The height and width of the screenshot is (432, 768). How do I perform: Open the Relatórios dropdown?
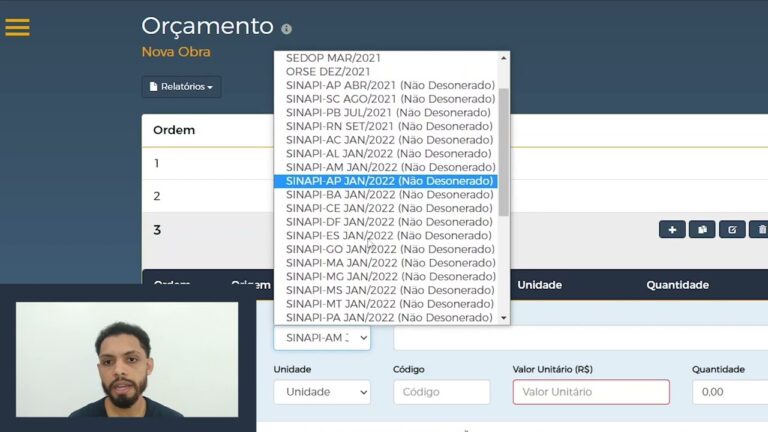pyautogui.click(x=181, y=87)
